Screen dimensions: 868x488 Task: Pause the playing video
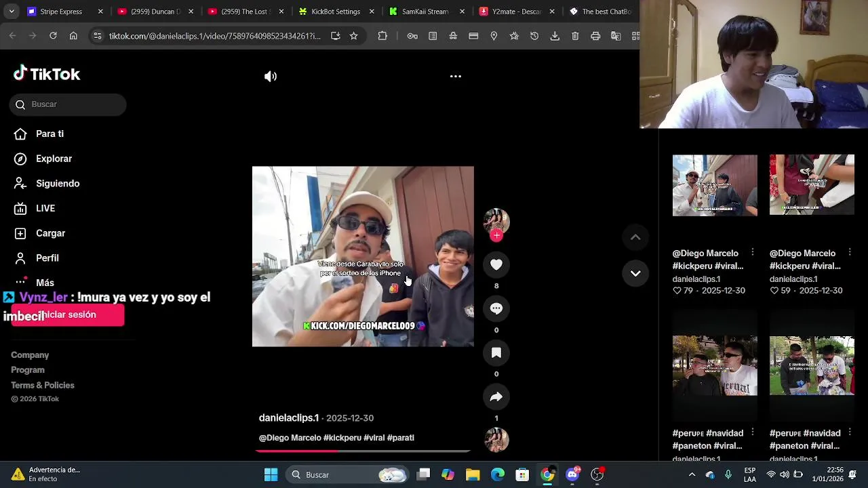(363, 257)
